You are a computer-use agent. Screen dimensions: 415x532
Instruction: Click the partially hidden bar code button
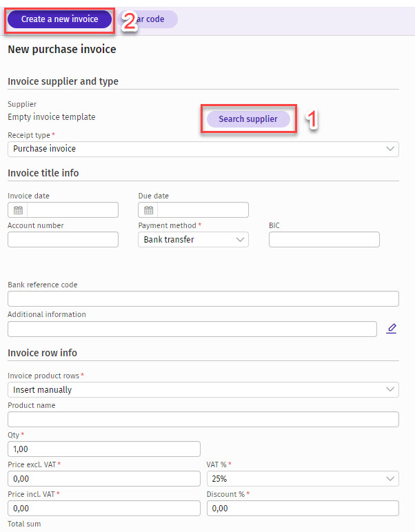pos(157,19)
